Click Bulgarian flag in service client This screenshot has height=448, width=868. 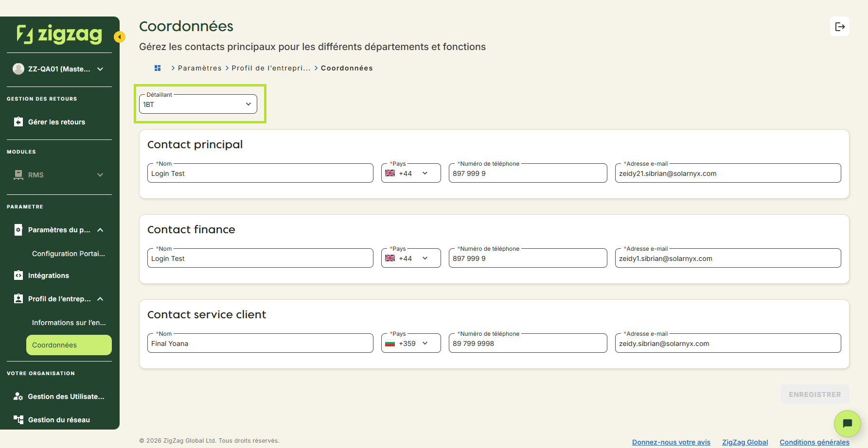(390, 344)
